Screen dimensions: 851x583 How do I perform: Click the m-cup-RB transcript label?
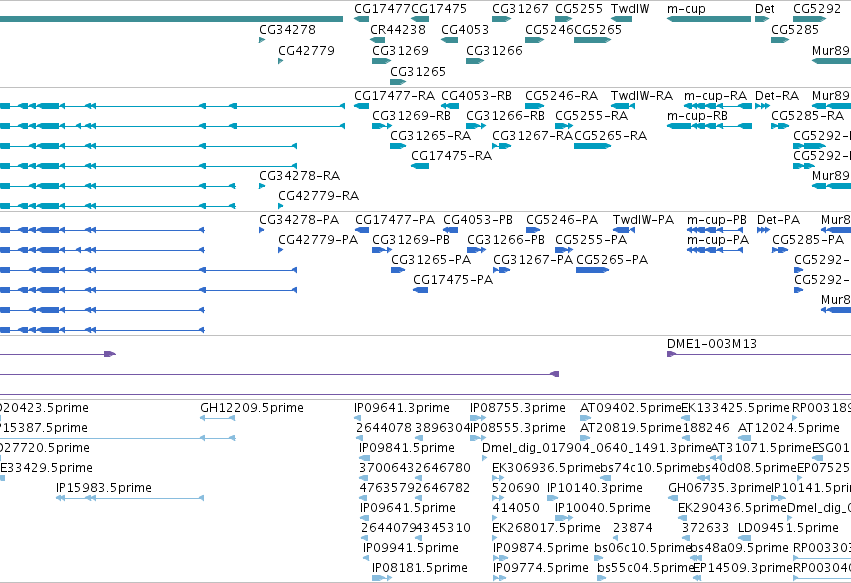pyautogui.click(x=697, y=116)
